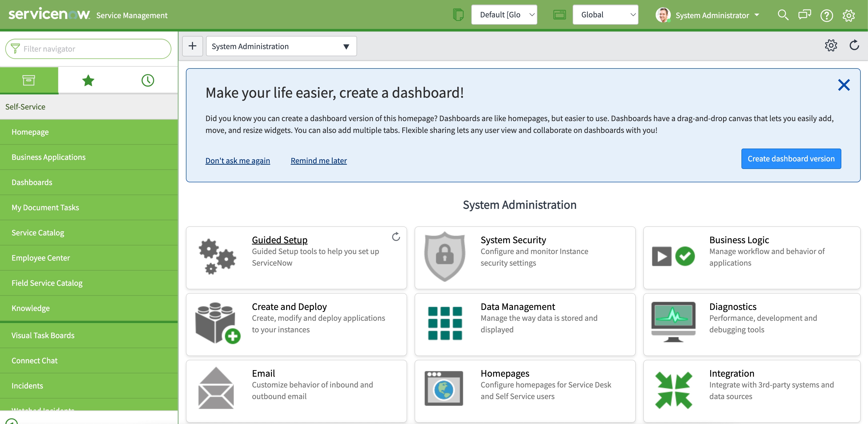Refresh the homepage with the refresh icon

pyautogui.click(x=854, y=45)
